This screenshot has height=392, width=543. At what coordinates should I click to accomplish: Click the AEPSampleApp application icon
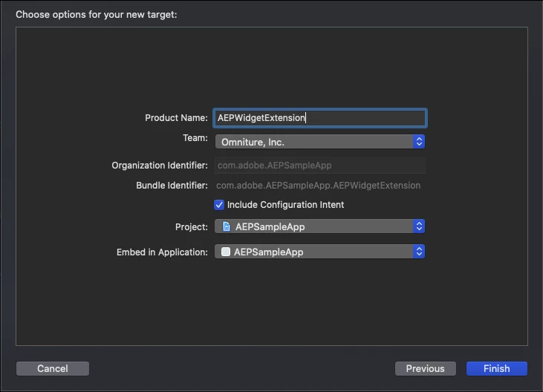226,252
